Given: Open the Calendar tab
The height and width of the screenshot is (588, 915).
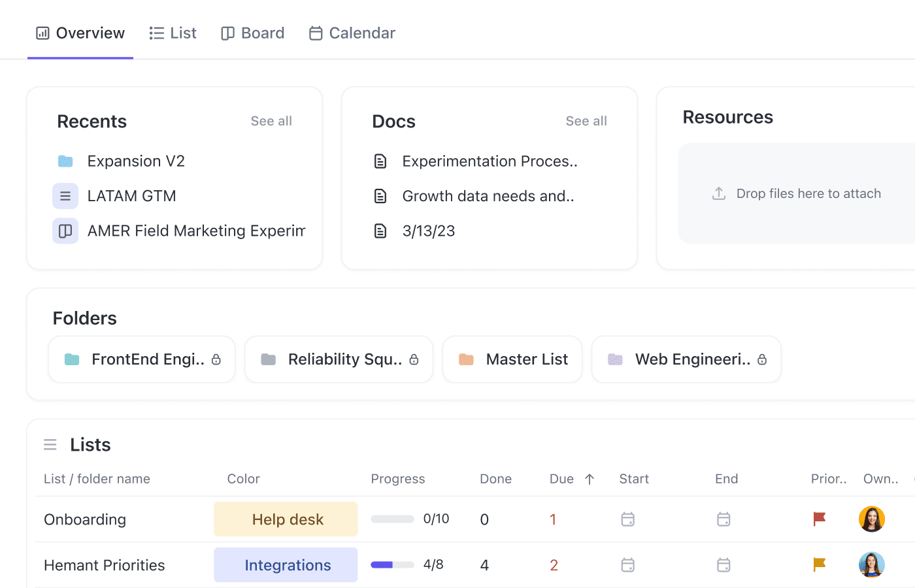Looking at the screenshot, I should [x=352, y=33].
